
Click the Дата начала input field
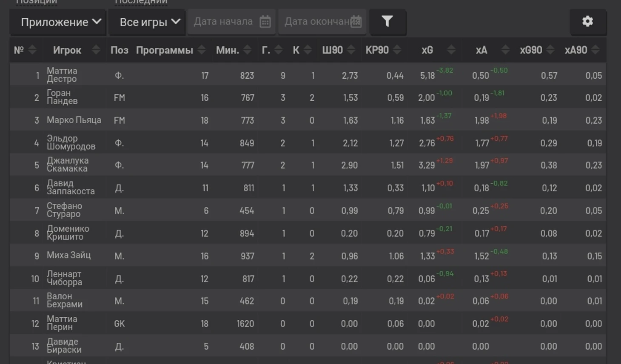coord(232,22)
